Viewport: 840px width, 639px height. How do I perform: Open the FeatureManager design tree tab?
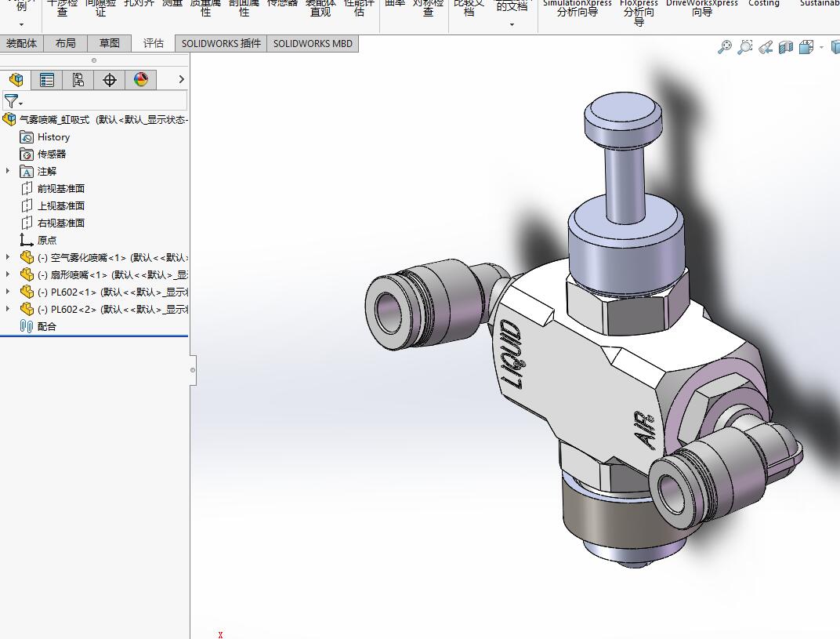[16, 80]
